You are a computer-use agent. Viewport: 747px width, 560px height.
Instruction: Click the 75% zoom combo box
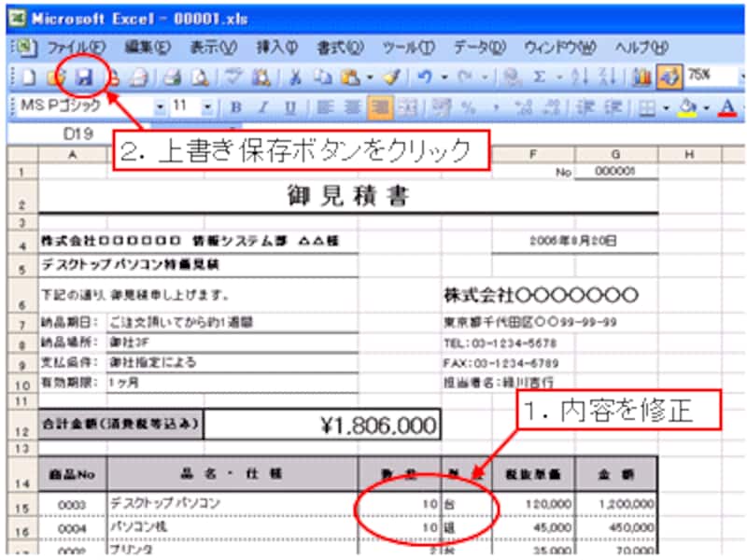coord(714,76)
